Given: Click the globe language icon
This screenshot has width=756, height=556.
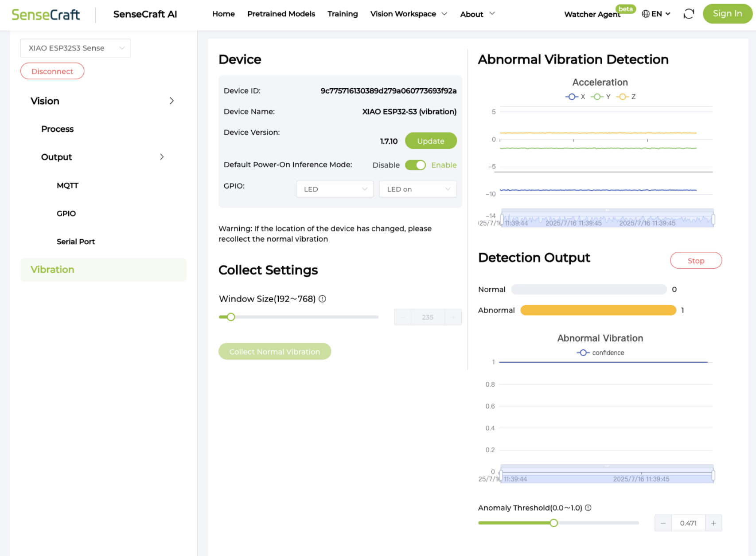Looking at the screenshot, I should point(646,14).
